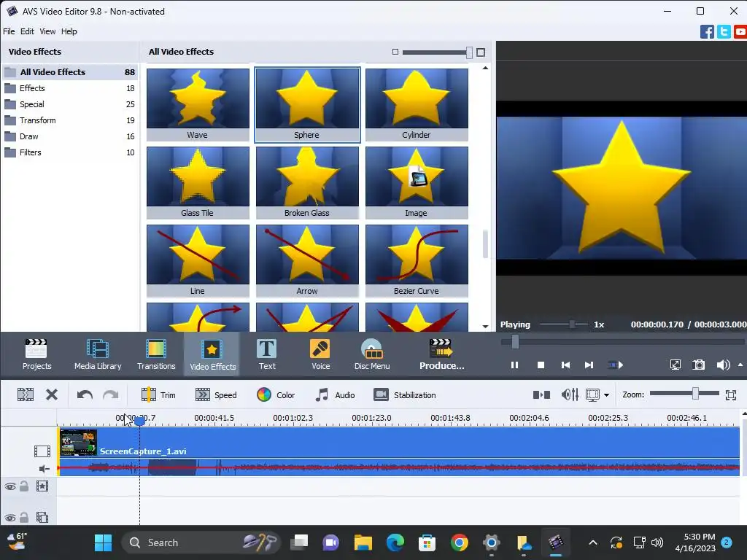Click the next scene playback icon
This screenshot has height=560, width=747.
[616, 365]
